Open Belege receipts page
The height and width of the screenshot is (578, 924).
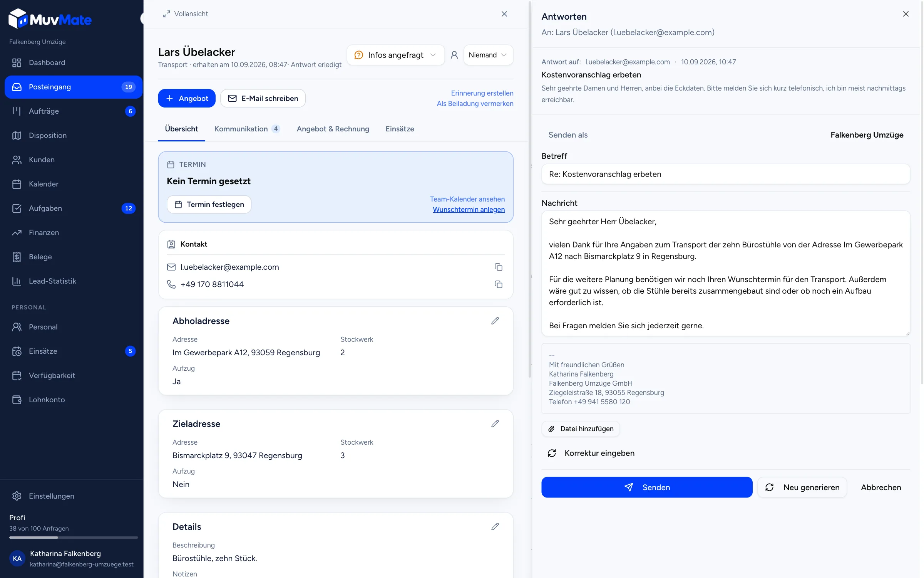pyautogui.click(x=73, y=257)
